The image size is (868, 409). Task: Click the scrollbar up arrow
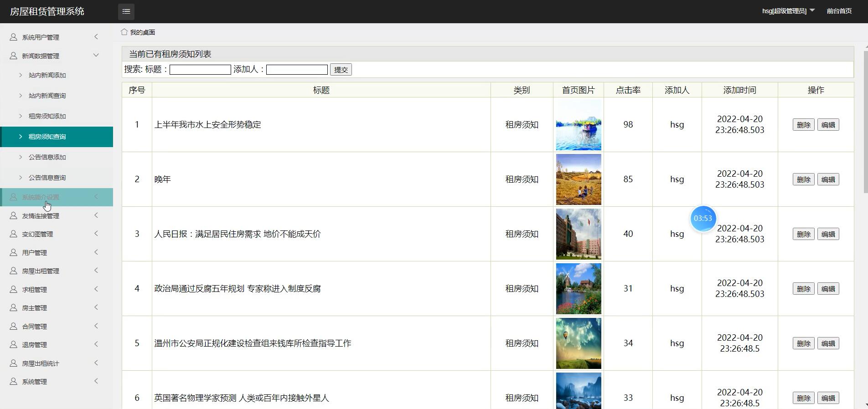(x=866, y=47)
